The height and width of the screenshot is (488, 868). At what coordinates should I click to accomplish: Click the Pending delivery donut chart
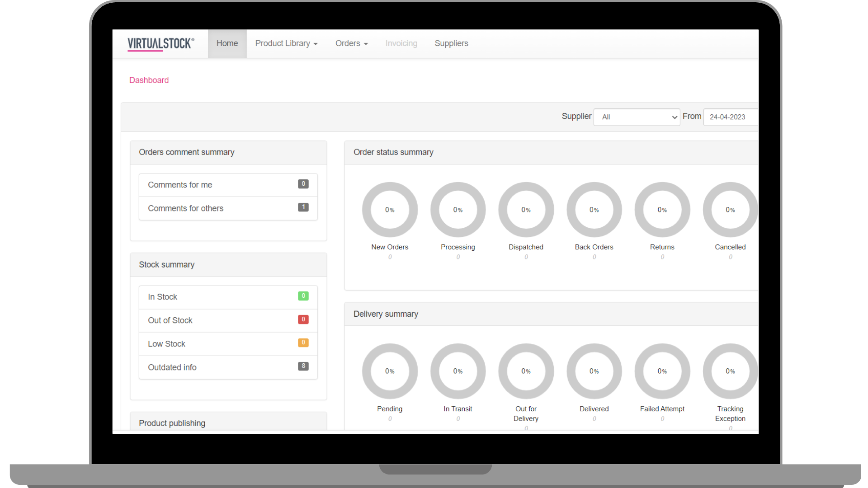click(390, 371)
